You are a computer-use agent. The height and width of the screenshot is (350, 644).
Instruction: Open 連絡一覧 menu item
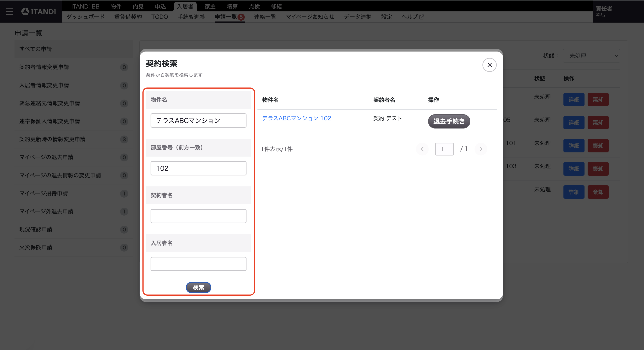[265, 17]
